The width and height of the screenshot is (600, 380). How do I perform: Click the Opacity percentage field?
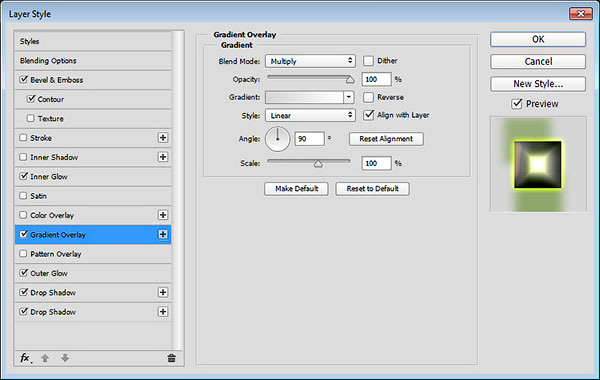click(x=376, y=79)
